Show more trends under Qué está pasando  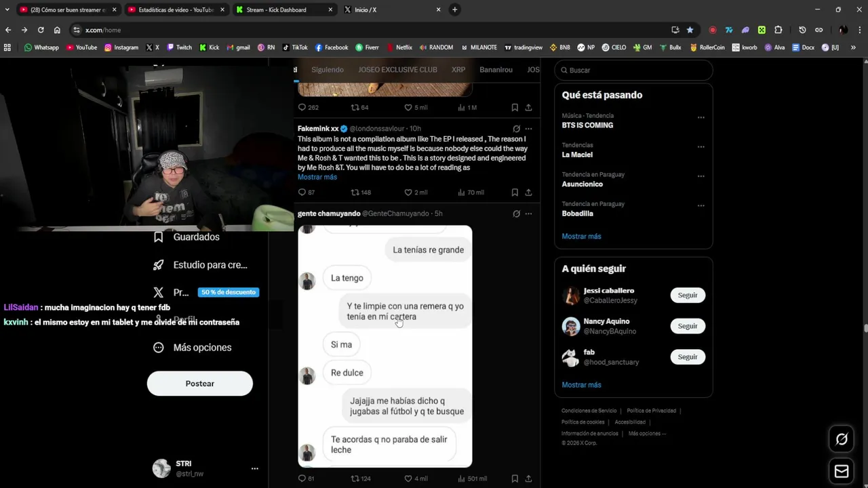(581, 237)
